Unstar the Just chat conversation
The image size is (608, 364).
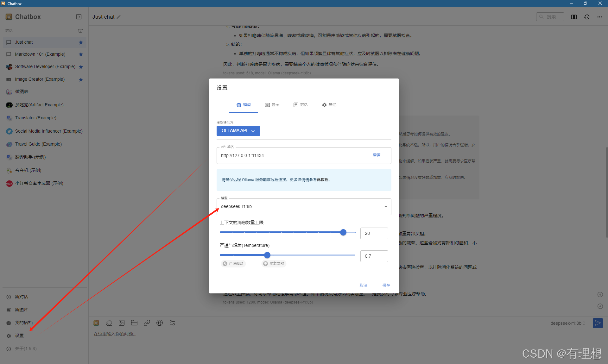point(81,42)
